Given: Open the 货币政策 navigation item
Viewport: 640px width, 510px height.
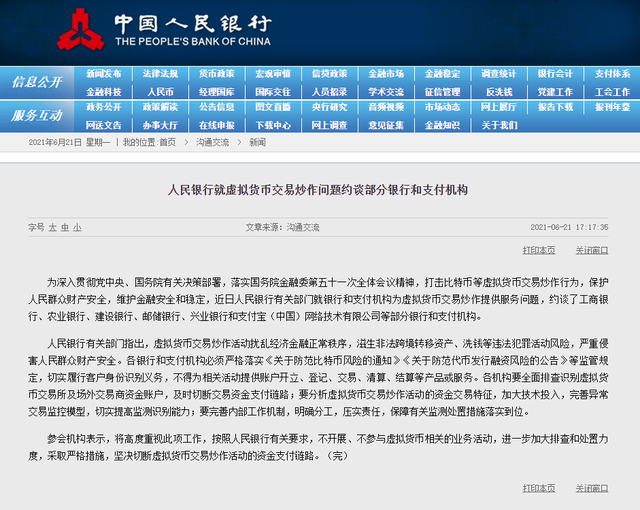Looking at the screenshot, I should 216,74.
